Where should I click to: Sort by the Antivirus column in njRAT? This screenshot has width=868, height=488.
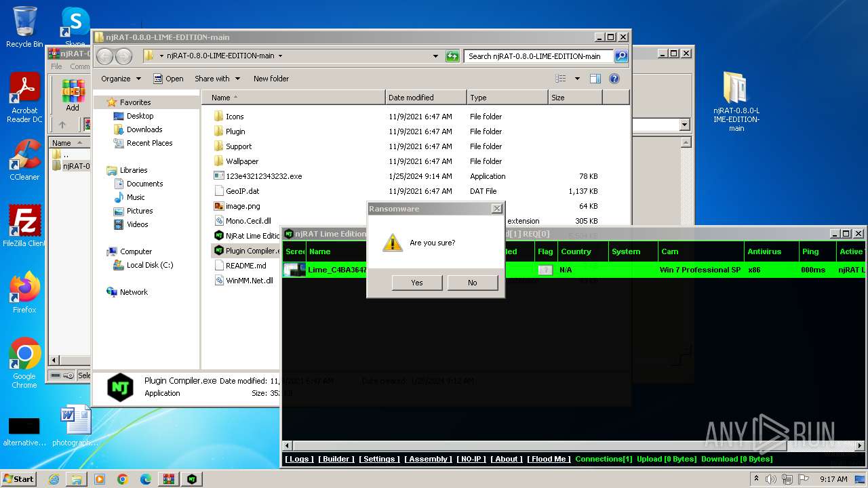(x=772, y=251)
